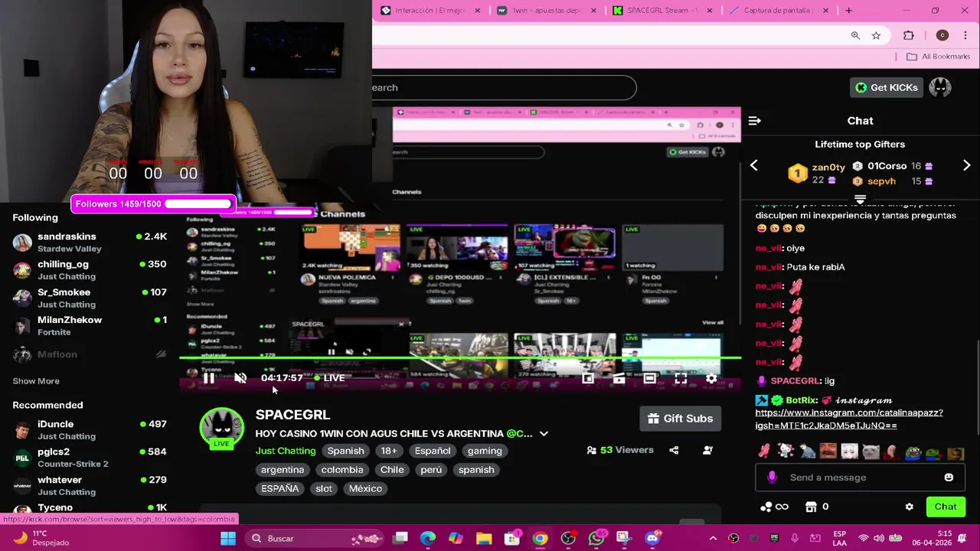Switch to the Interacción browser tab
The height and width of the screenshot is (551, 980).
(x=431, y=11)
